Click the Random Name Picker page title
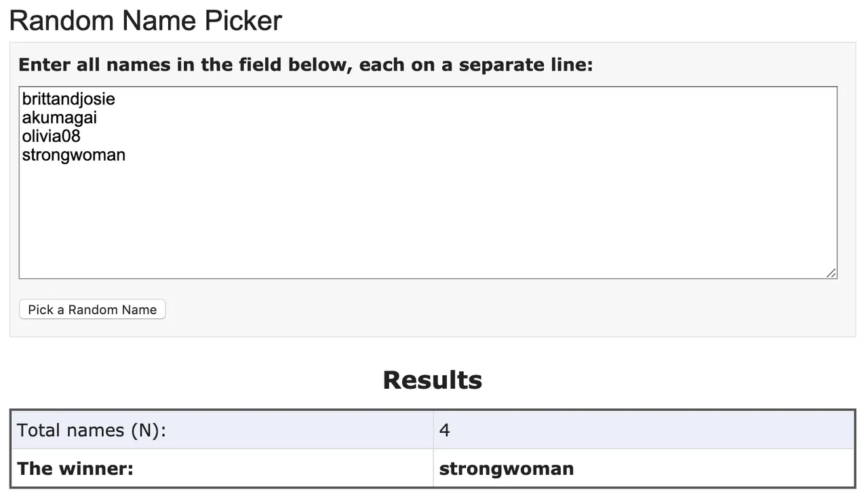Image resolution: width=868 pixels, height=498 pixels. point(146,21)
